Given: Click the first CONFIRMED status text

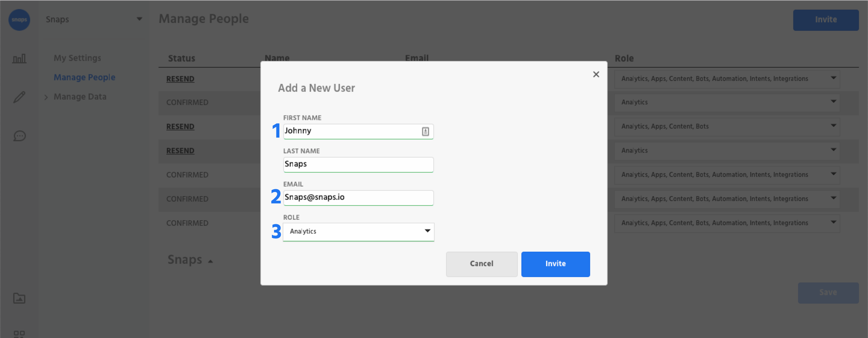Looking at the screenshot, I should coord(187,103).
